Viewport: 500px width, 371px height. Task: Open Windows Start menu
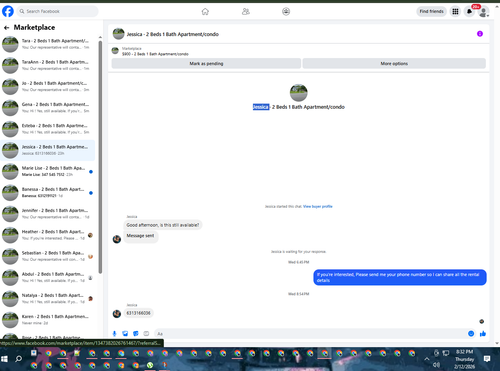(x=4, y=359)
